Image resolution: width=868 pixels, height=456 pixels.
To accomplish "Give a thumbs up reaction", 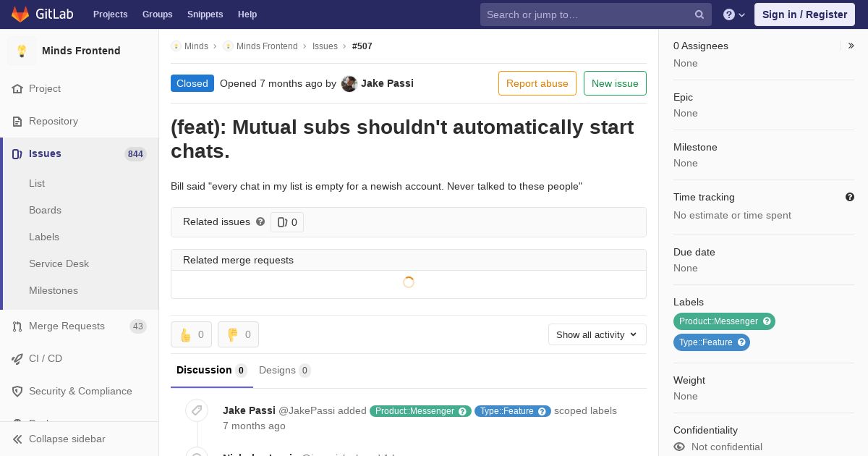I will [x=191, y=334].
